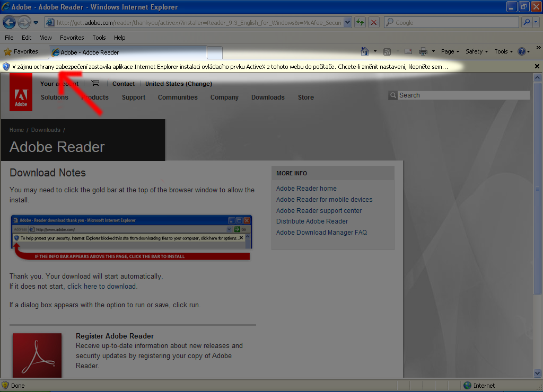Open the Company navigation item
Screen dimensions: 543x392
pos(224,97)
